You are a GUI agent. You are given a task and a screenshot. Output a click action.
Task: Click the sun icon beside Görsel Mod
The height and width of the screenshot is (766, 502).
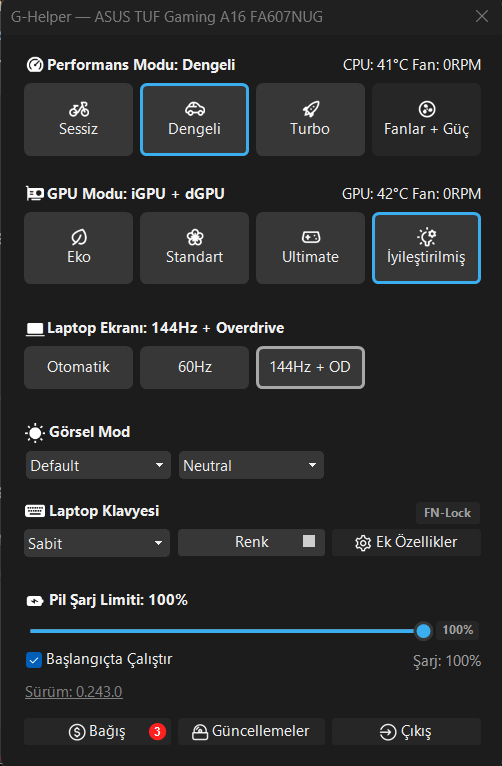point(35,433)
